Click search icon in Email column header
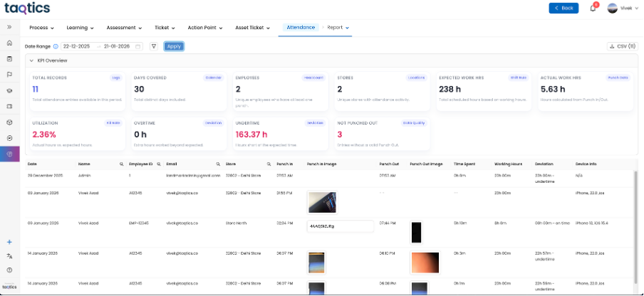Viewport: 644px width, 296px height. [218, 164]
